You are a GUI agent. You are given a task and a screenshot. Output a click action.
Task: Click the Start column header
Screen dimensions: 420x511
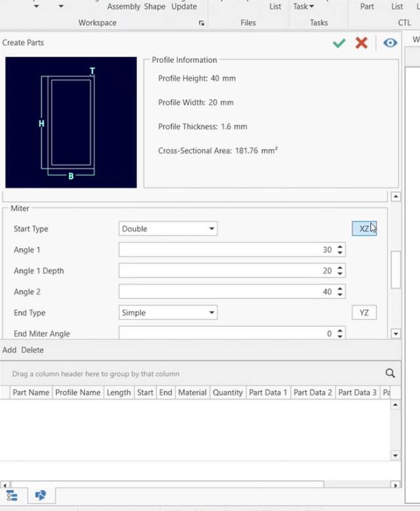pos(145,392)
